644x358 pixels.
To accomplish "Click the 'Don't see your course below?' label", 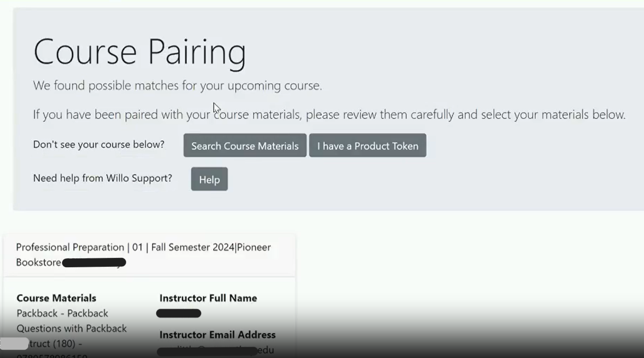I will 99,145.
